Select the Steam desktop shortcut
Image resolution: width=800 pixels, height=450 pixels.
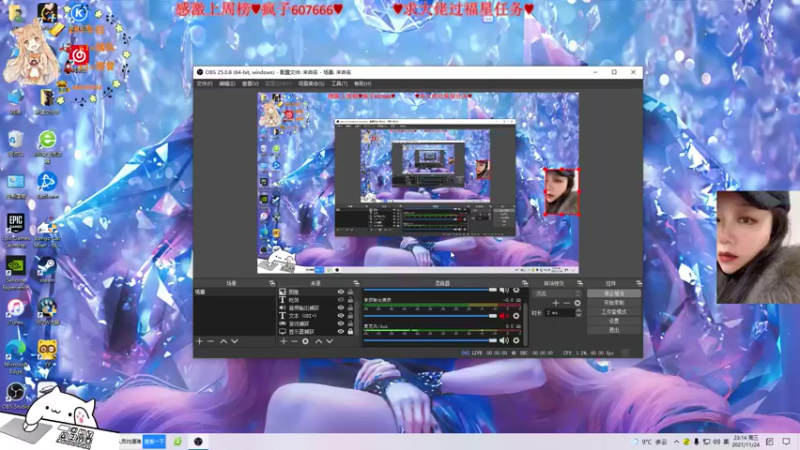tap(46, 270)
